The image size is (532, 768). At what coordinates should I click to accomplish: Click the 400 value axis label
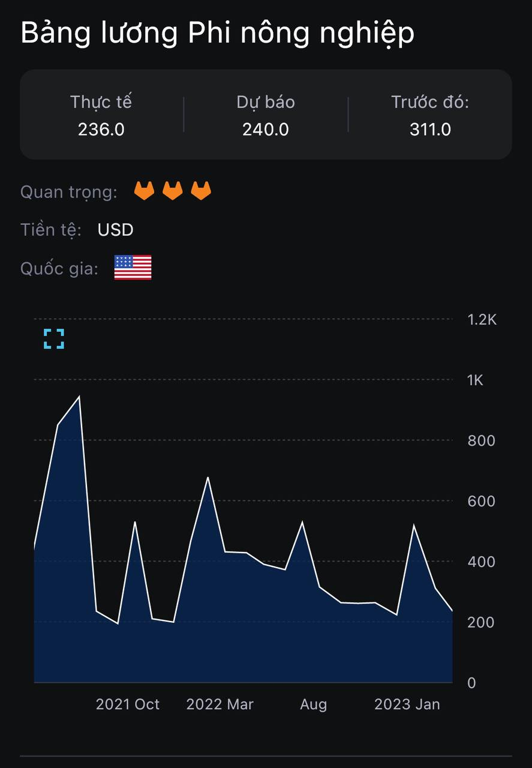pyautogui.click(x=481, y=562)
